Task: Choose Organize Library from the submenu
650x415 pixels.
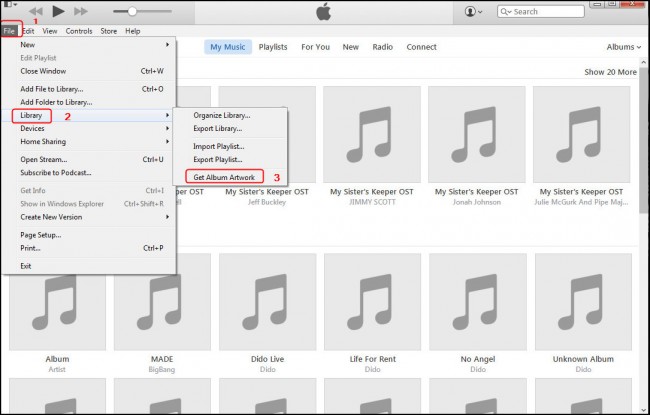Action: point(221,115)
